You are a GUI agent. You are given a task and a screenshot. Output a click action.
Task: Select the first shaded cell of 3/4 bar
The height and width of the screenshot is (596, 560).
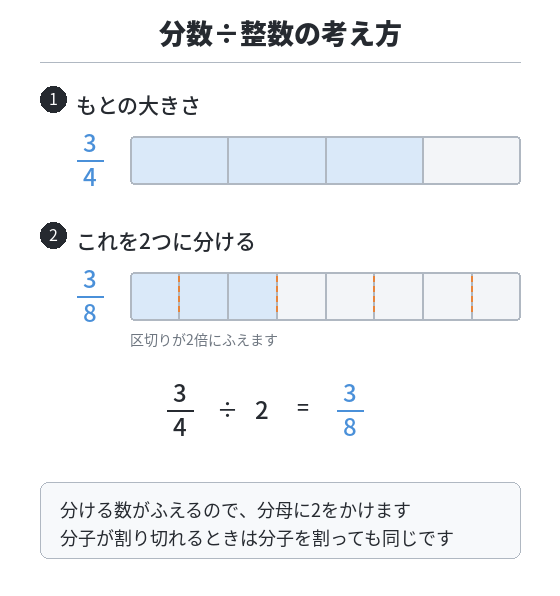tap(179, 160)
